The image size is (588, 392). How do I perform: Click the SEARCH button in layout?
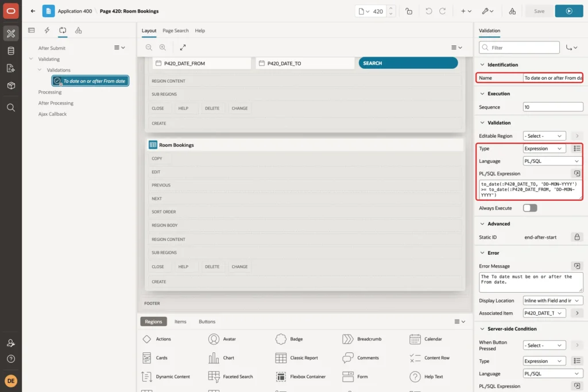pos(408,63)
